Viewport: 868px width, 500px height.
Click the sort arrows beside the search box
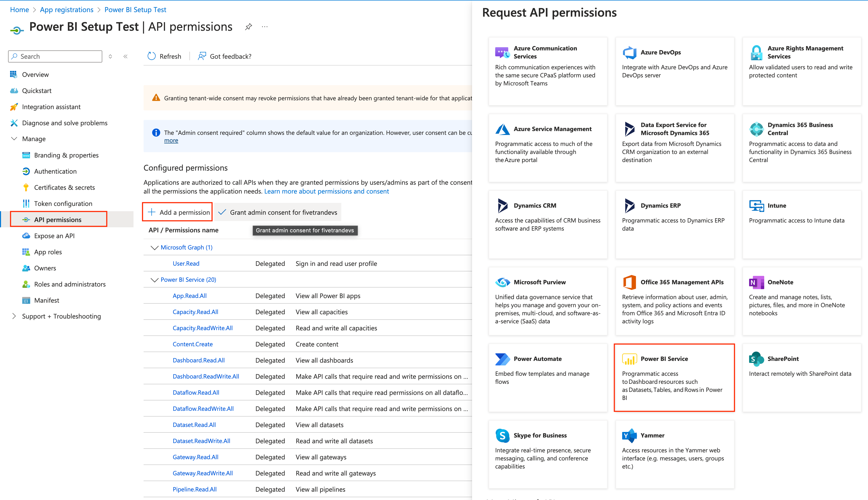click(x=110, y=56)
